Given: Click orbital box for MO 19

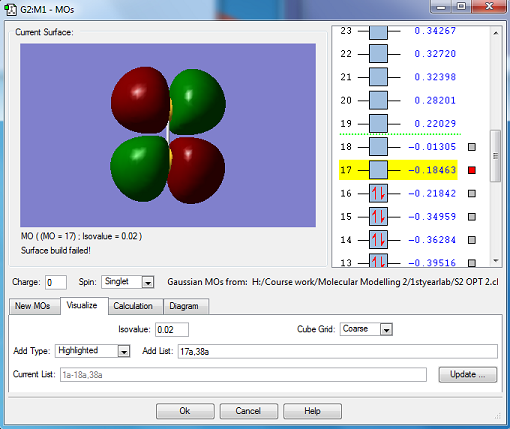Looking at the screenshot, I should pyautogui.click(x=378, y=124).
